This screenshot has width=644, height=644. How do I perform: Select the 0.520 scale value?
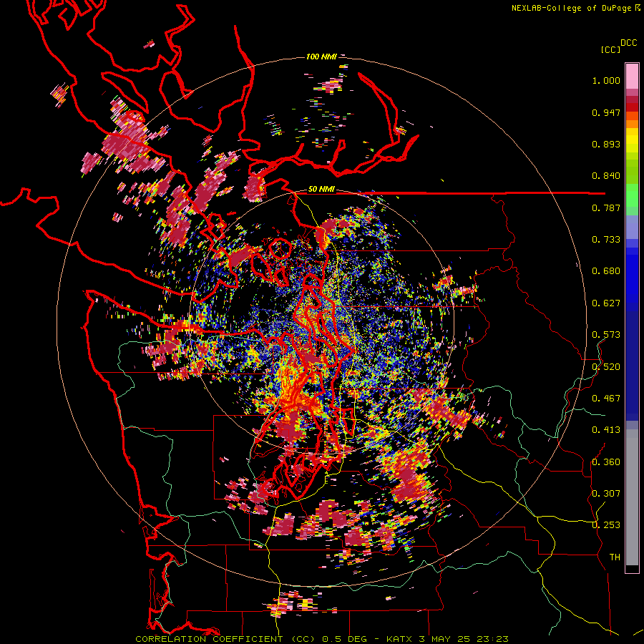point(606,366)
